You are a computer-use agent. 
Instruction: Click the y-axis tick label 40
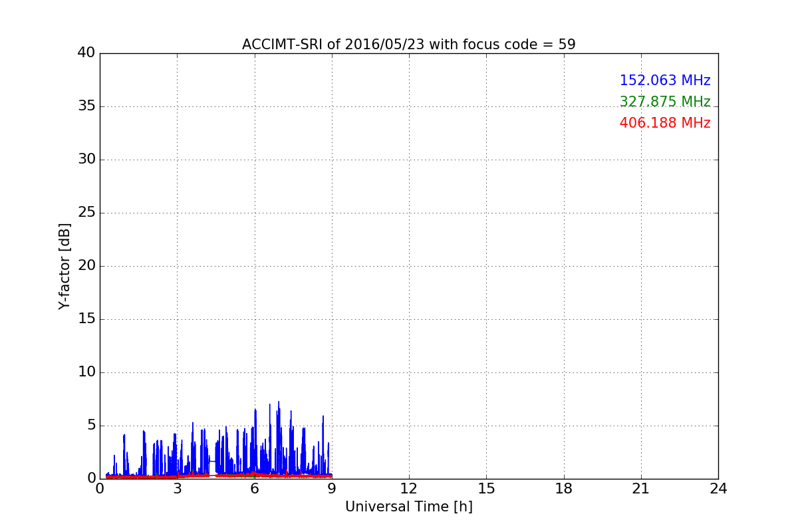[x=86, y=53]
